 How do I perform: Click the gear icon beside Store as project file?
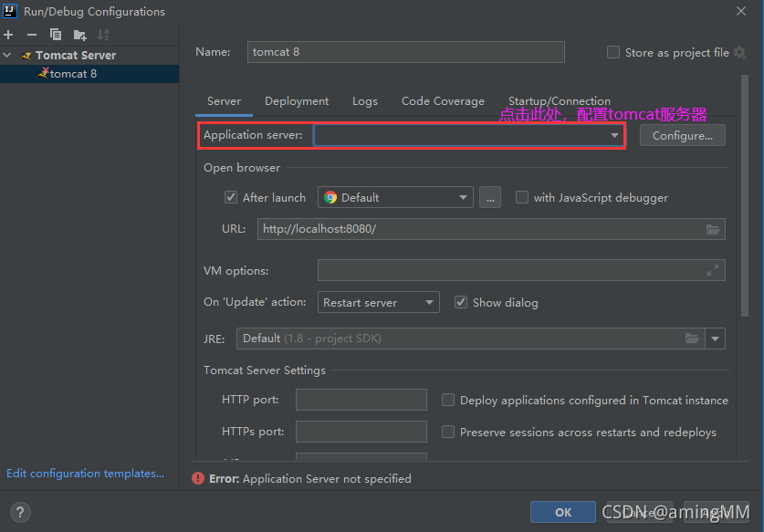(x=739, y=53)
